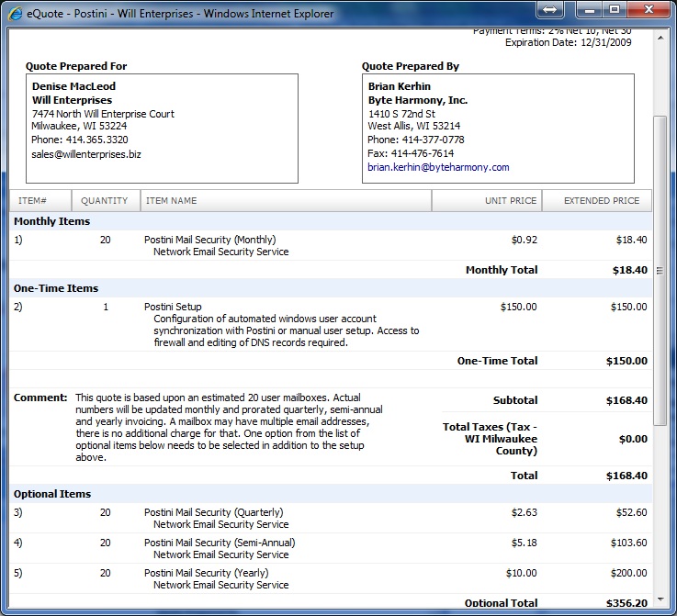
Task: Select the Postini Setup item name
Action: coord(173,307)
